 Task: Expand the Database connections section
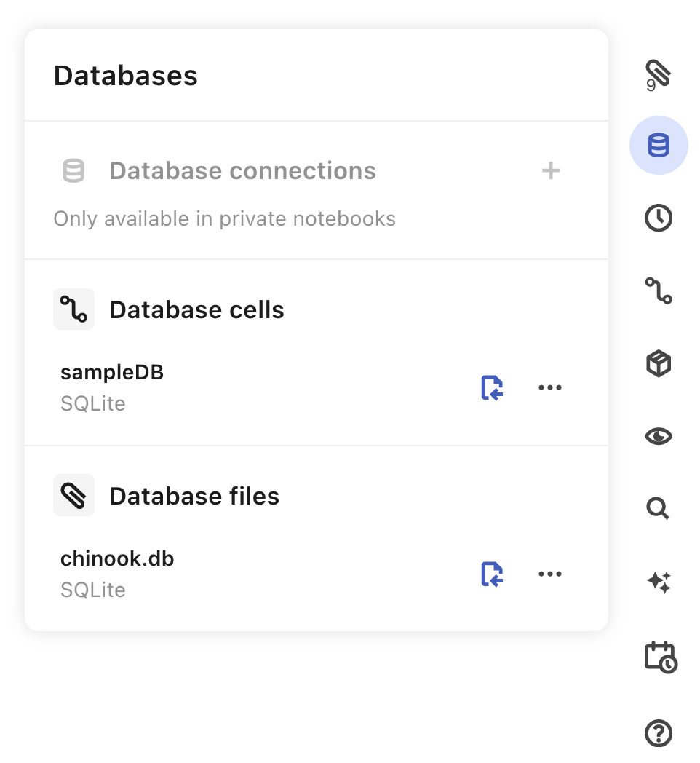(x=242, y=170)
